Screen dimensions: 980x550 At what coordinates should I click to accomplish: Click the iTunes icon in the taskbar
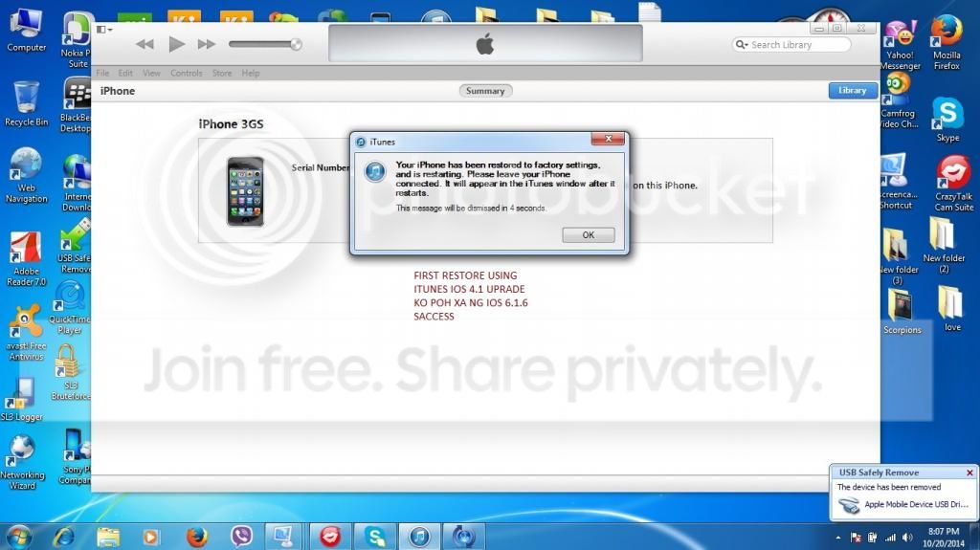(420, 536)
